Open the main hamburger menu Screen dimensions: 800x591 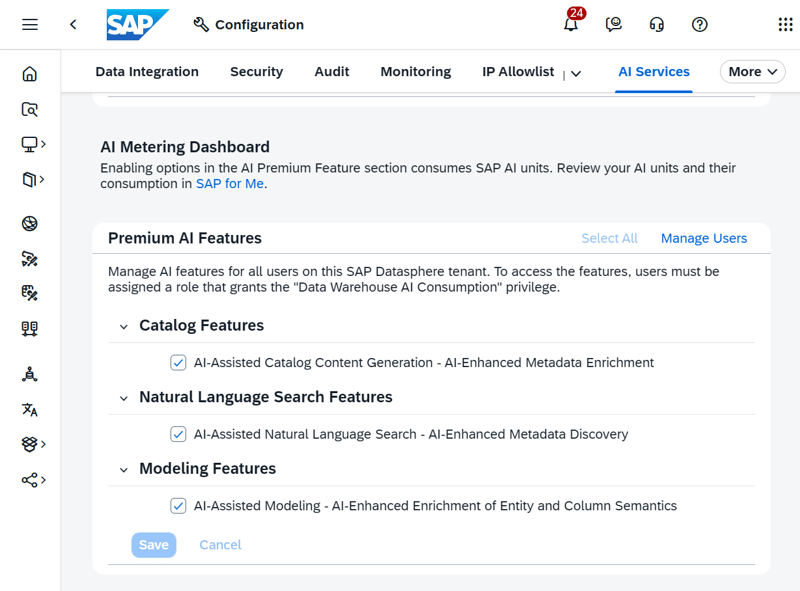[x=30, y=24]
